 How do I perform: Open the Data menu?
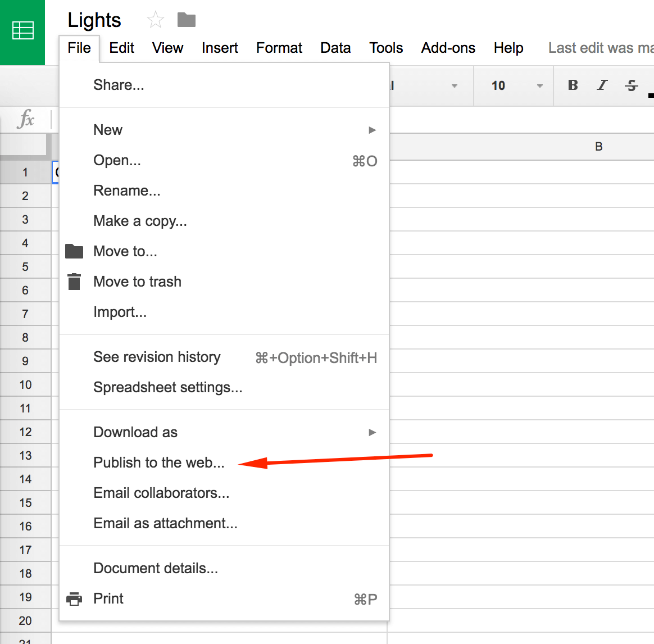[x=335, y=48]
